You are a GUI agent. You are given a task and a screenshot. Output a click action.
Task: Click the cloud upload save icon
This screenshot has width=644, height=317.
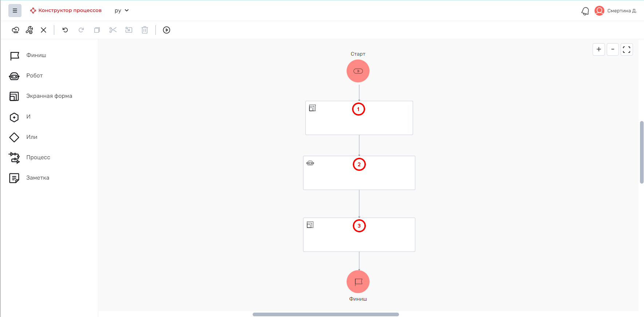15,30
